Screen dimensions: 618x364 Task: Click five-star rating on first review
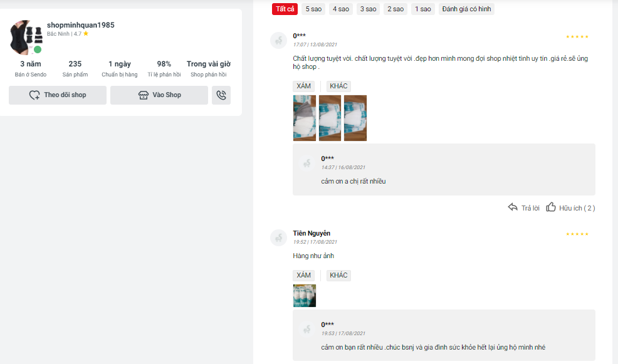[x=577, y=37]
